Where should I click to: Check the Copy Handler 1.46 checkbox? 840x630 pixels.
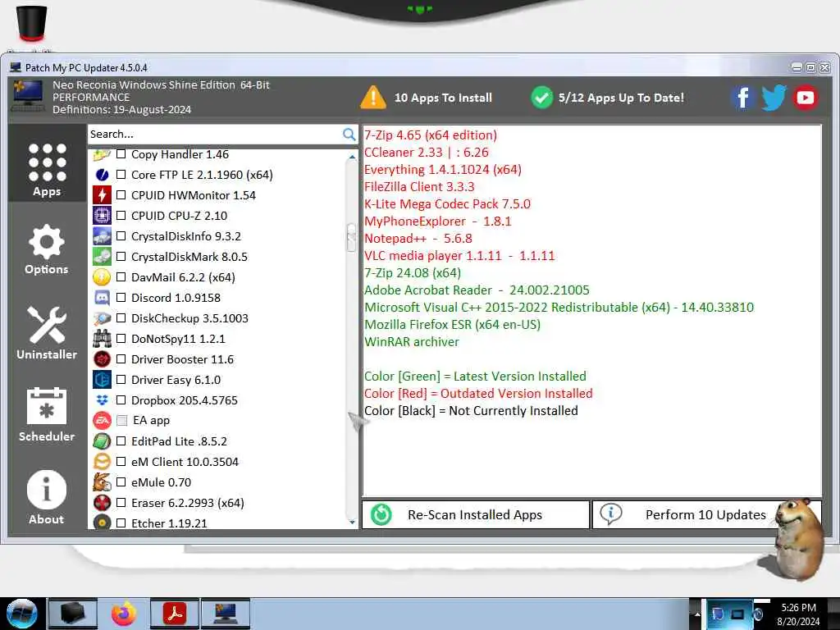pyautogui.click(x=121, y=154)
